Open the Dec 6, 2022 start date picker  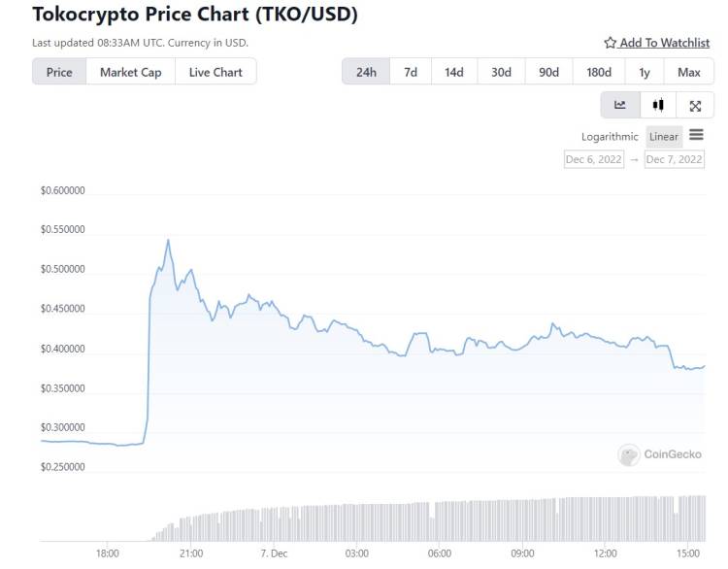(x=594, y=159)
